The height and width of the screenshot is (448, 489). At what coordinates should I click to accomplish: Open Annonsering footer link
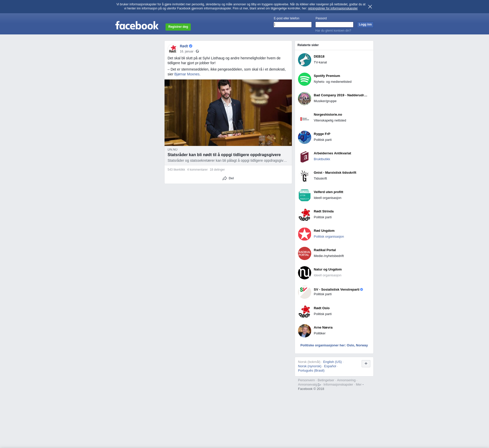pyautogui.click(x=346, y=380)
